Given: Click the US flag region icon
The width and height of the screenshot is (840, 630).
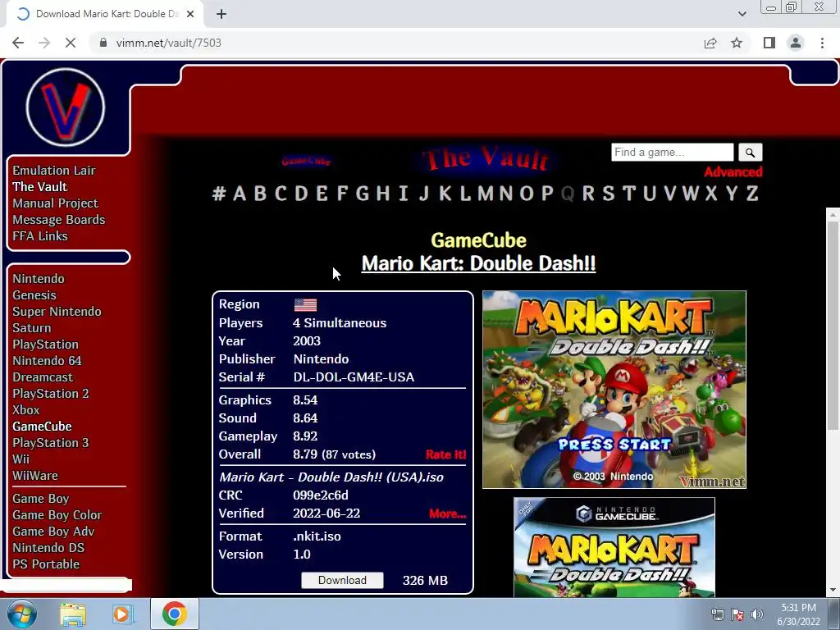Looking at the screenshot, I should [x=305, y=305].
